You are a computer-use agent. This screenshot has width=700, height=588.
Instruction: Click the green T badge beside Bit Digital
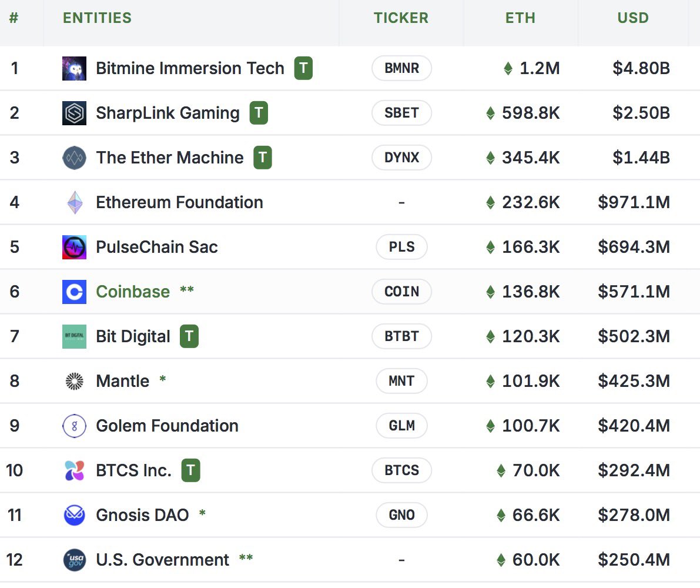(189, 336)
